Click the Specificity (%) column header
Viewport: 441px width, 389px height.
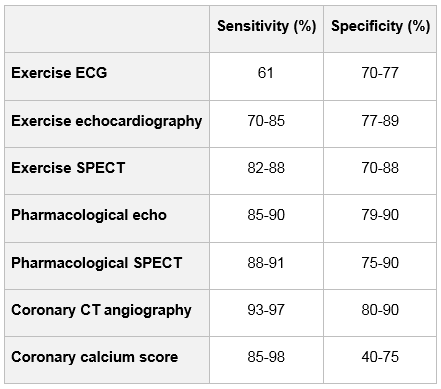[x=380, y=26]
